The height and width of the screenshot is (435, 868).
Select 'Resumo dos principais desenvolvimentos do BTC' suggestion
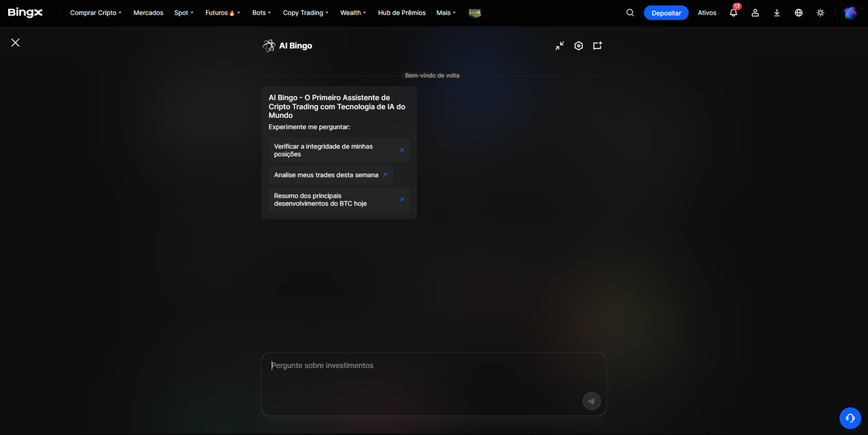pos(339,200)
